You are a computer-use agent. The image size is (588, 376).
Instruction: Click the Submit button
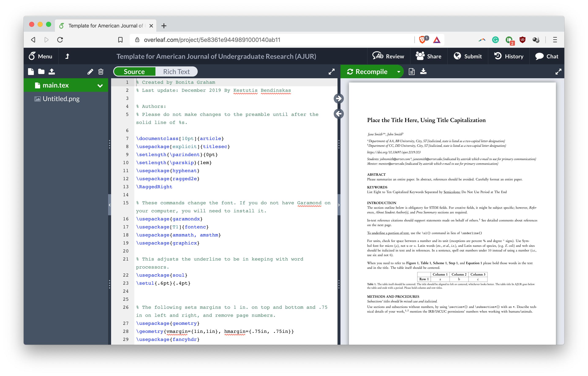coord(468,56)
